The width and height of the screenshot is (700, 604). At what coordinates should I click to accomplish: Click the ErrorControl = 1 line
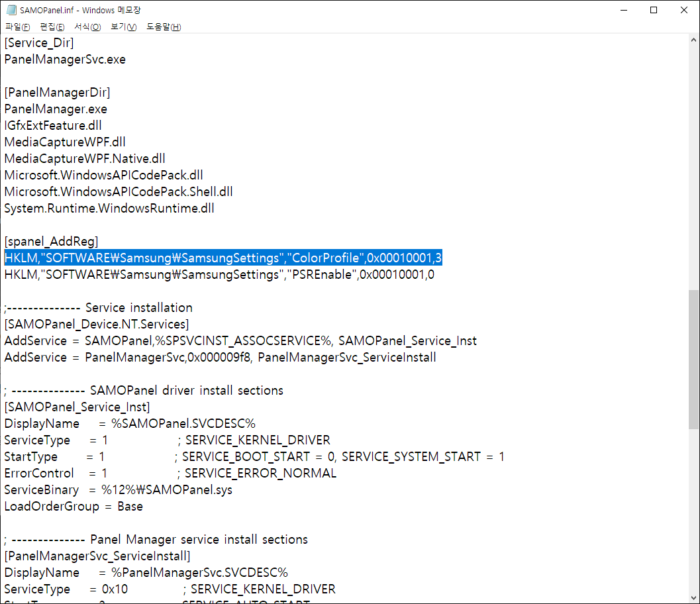point(171,473)
